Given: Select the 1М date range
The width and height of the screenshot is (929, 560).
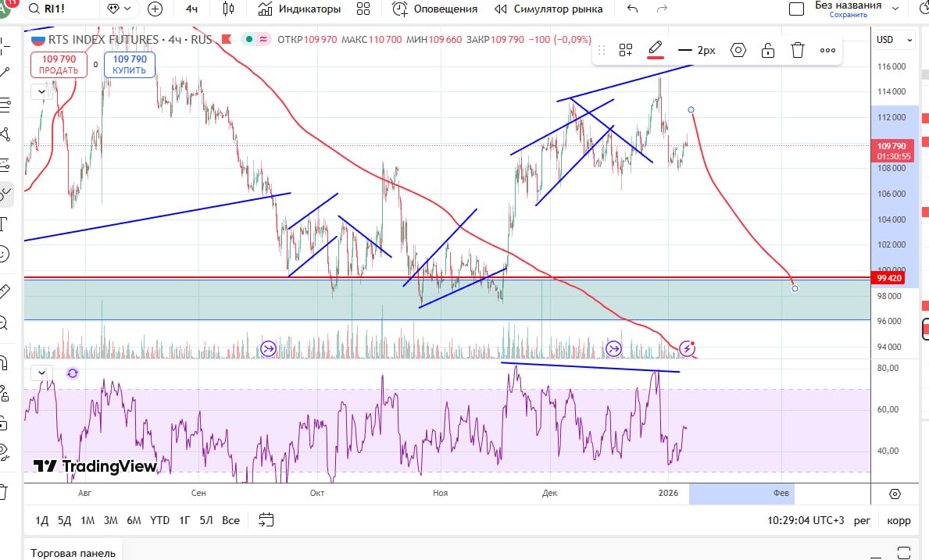Looking at the screenshot, I should point(88,520).
